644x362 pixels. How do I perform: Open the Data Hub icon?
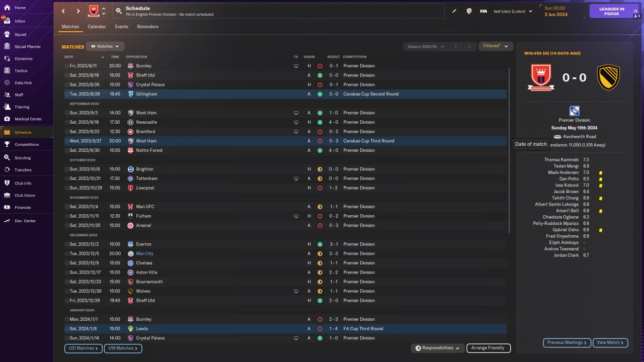point(7,83)
